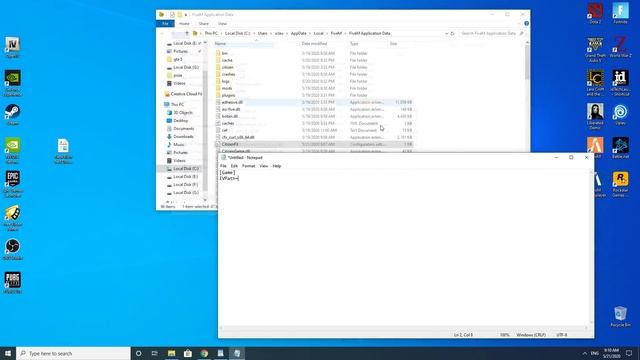Open the Liberated Game desktop shortcut

pos(595,116)
